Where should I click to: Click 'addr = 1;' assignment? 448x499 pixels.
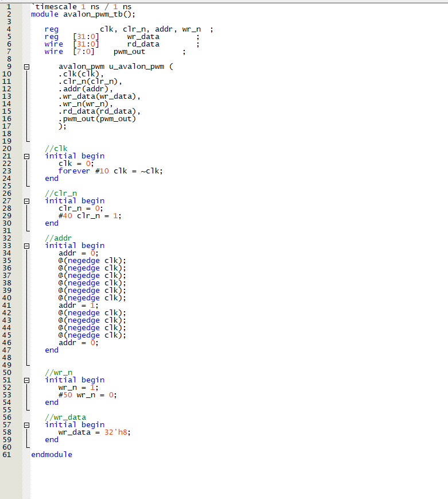tap(79, 305)
